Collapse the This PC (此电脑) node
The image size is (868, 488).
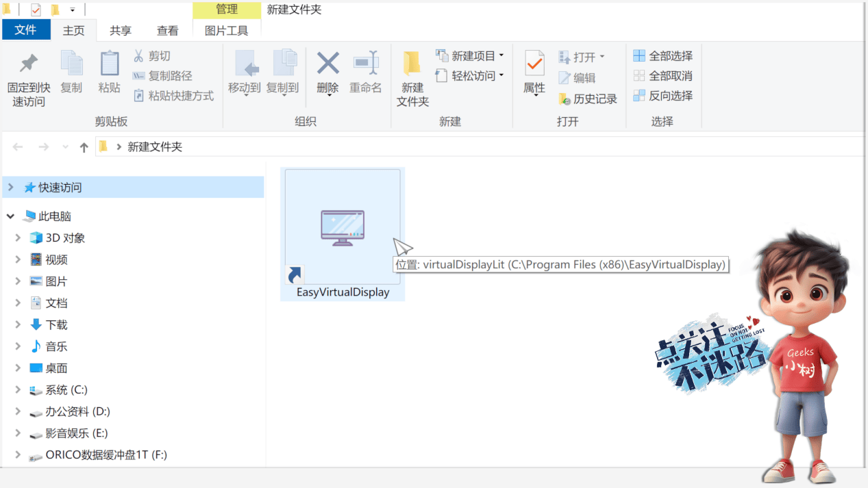click(x=11, y=216)
